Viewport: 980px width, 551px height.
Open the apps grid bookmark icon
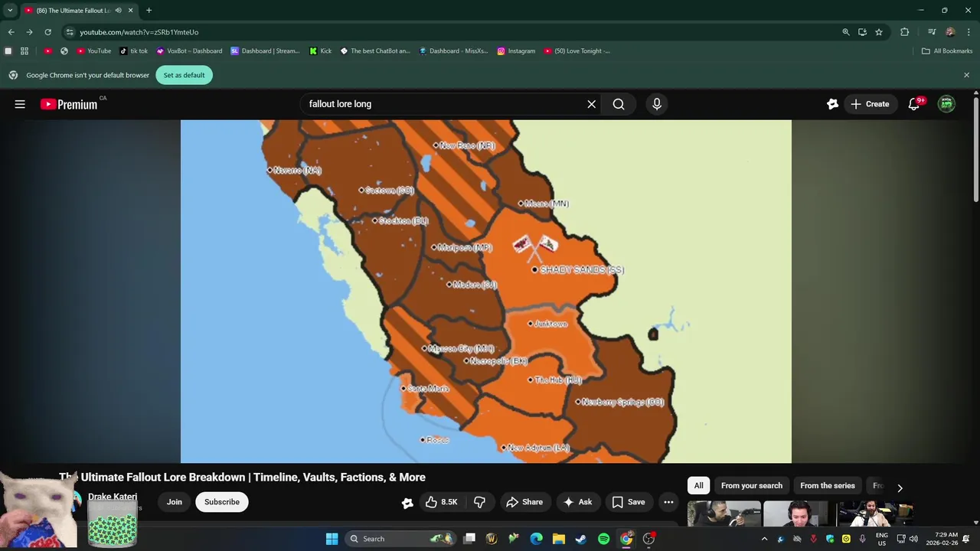(x=24, y=51)
